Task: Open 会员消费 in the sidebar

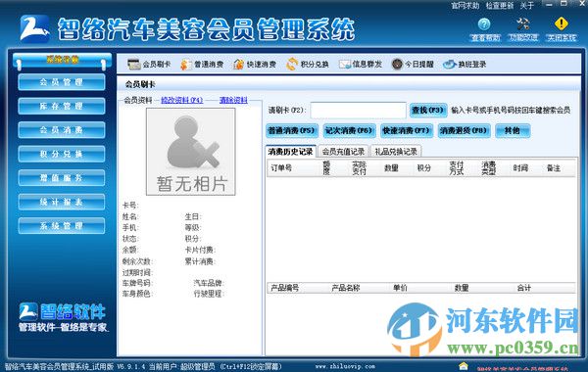Action: click(62, 130)
